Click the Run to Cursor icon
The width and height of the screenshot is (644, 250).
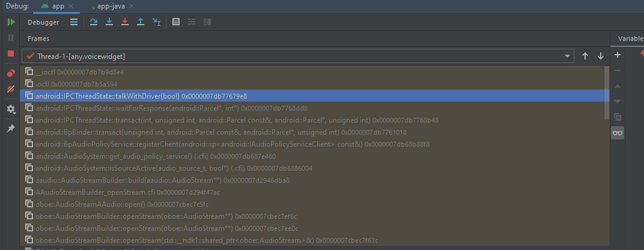coord(156,22)
